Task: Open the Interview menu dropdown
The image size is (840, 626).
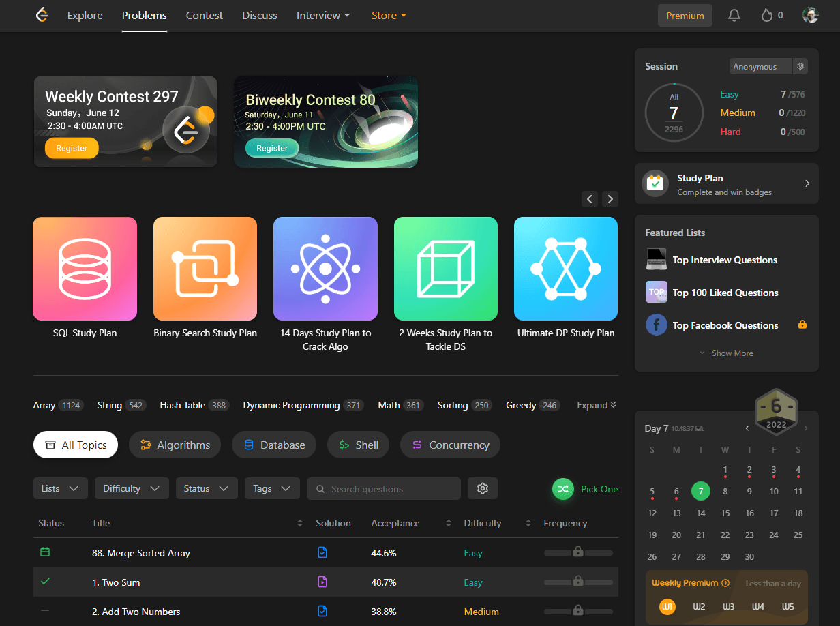Action: [x=323, y=15]
